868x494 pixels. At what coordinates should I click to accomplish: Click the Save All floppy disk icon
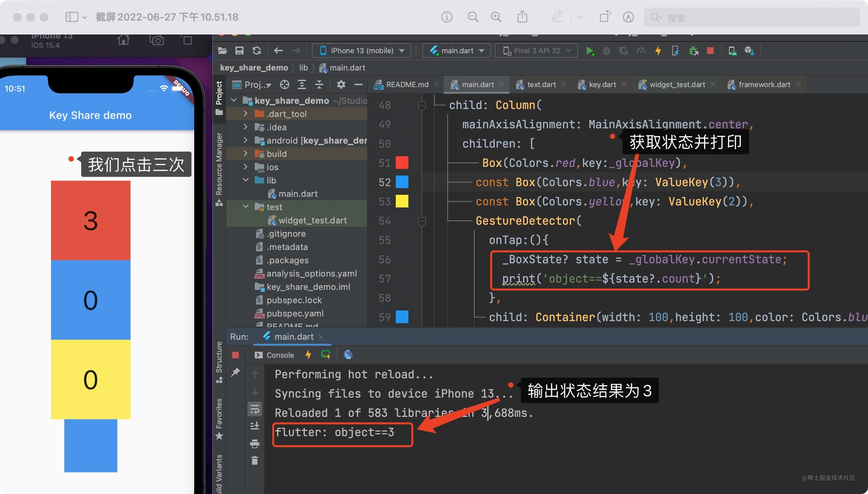pyautogui.click(x=239, y=51)
